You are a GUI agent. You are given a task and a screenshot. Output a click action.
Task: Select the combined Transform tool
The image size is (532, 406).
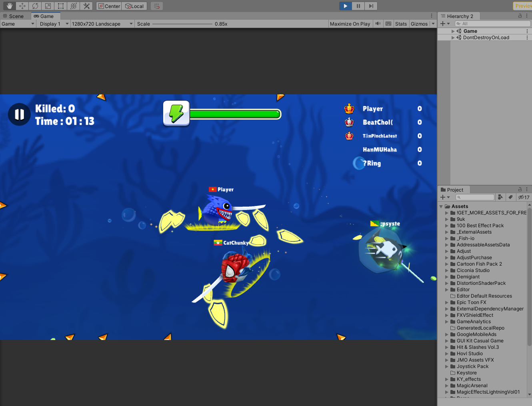74,6
